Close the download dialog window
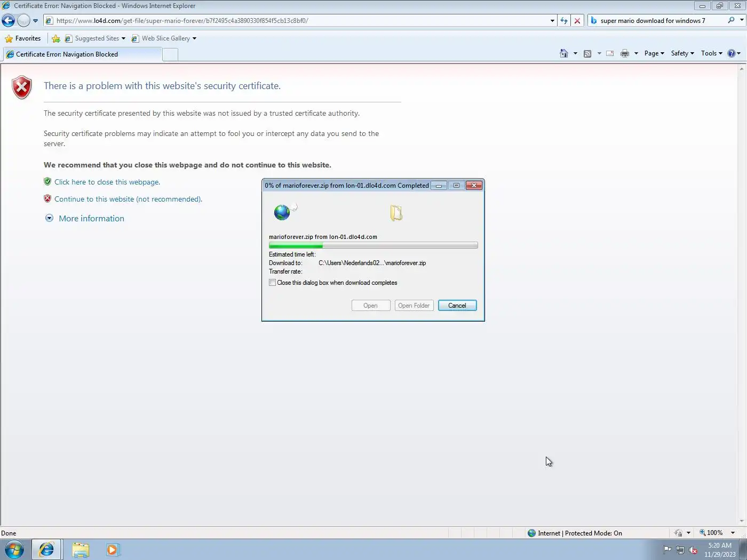747x560 pixels. tap(474, 186)
